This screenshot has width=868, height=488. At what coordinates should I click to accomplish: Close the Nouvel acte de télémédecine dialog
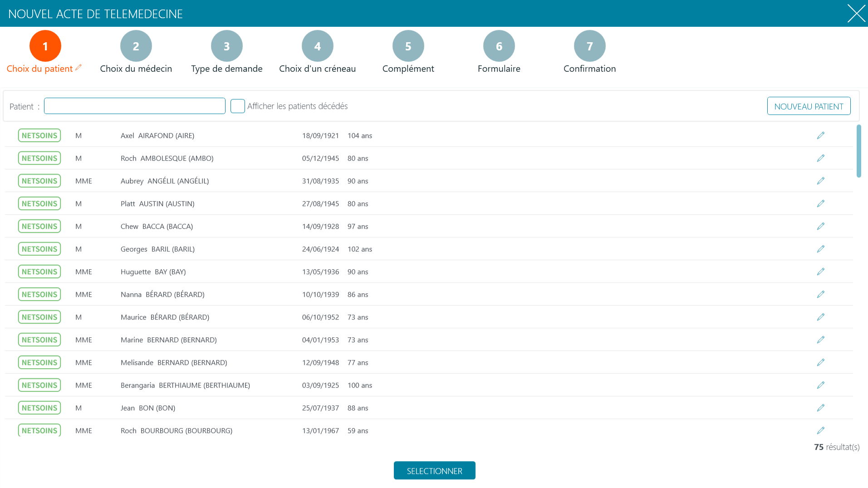(856, 13)
